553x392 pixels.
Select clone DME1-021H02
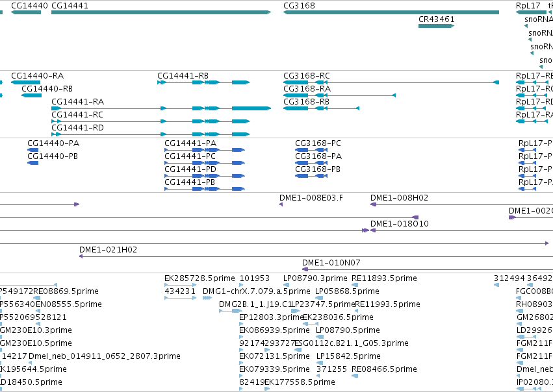coord(108,250)
